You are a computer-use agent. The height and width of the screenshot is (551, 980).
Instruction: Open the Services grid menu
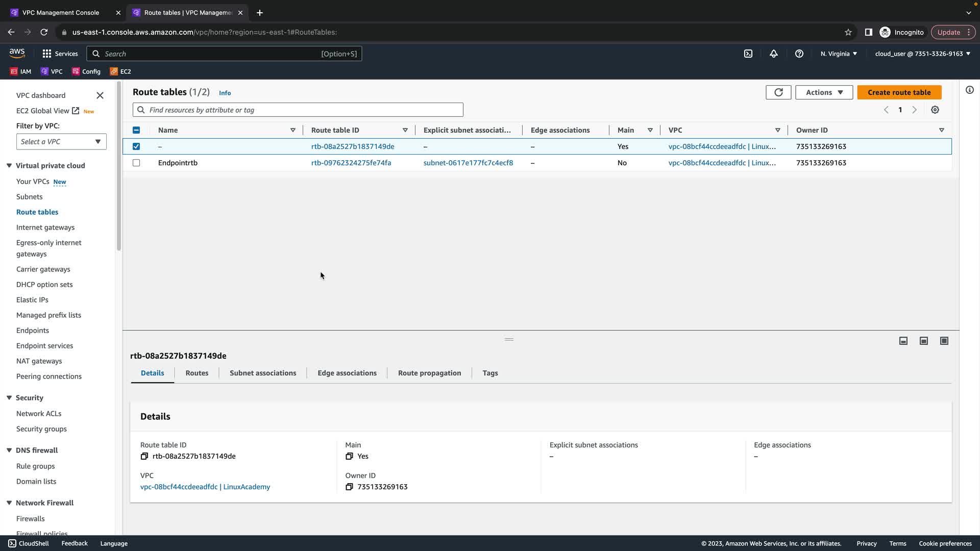(x=47, y=54)
